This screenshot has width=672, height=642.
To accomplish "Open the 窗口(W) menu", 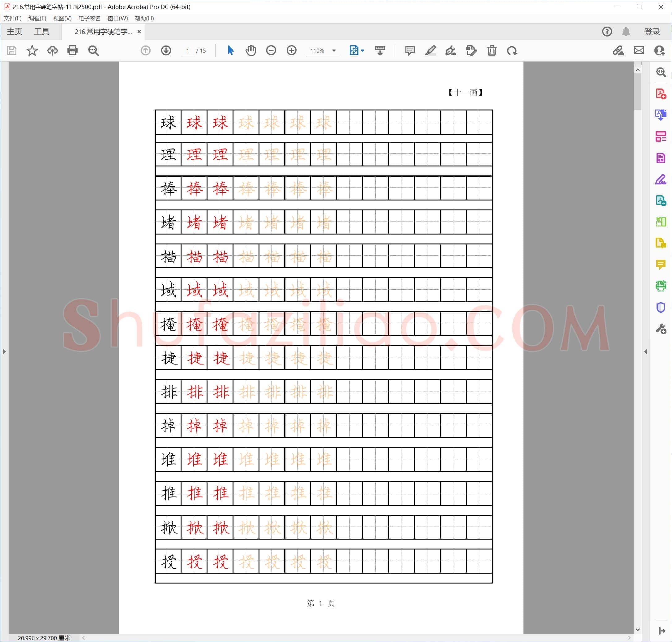I will coord(118,19).
